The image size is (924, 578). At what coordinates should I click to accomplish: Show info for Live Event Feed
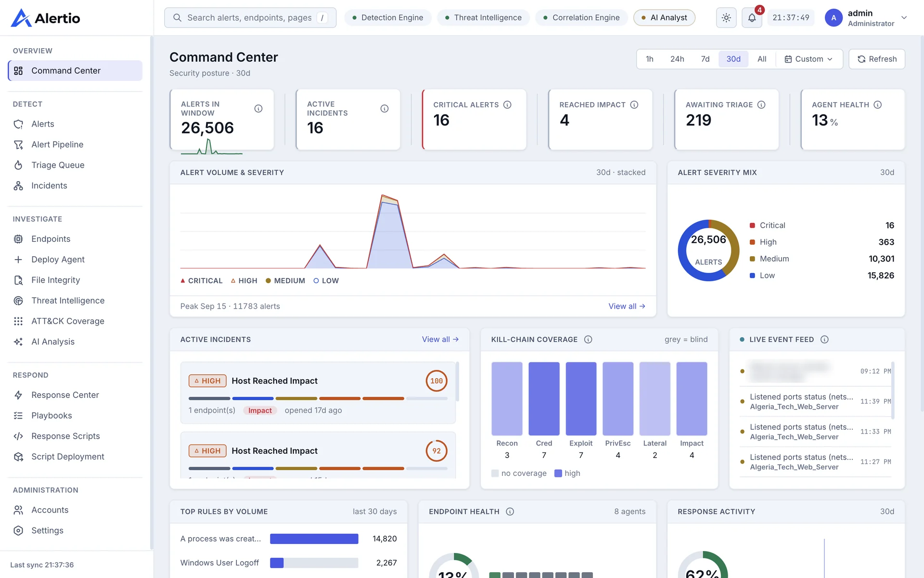click(824, 340)
